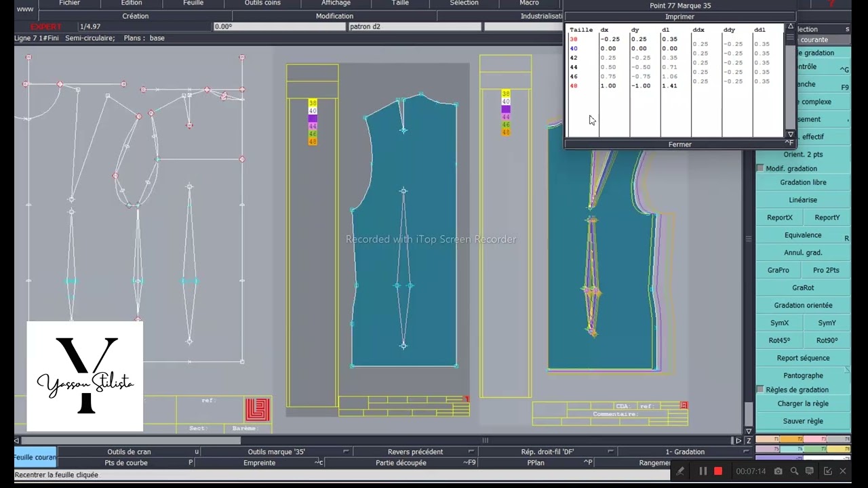The height and width of the screenshot is (488, 868).
Task: Click the ReportX button
Action: point(780,218)
